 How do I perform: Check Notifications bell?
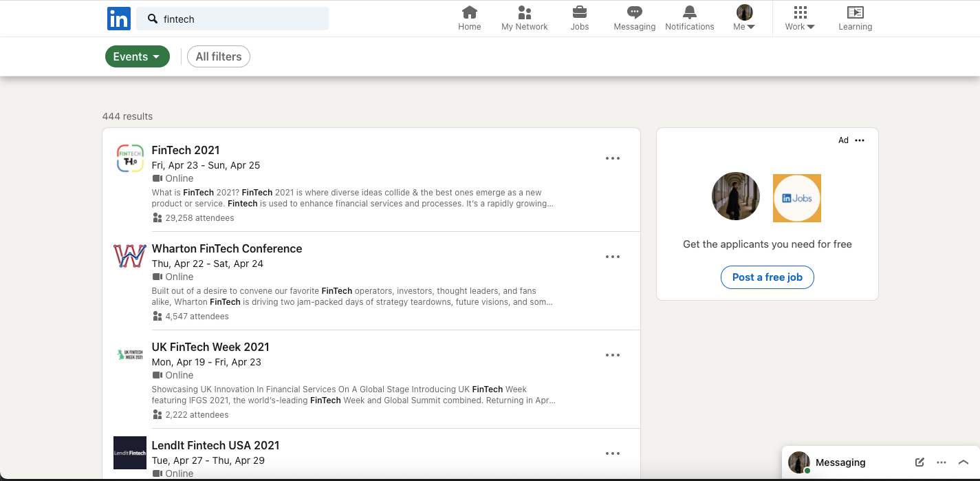(x=689, y=19)
